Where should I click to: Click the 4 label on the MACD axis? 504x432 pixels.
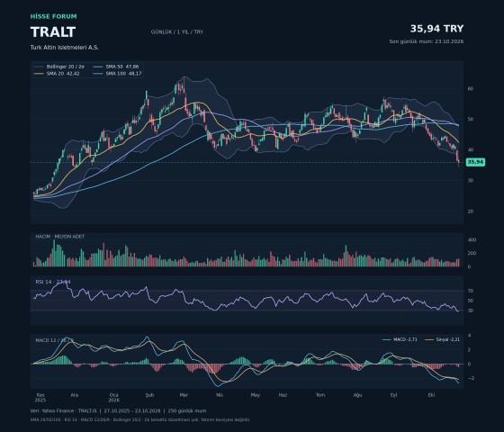click(x=469, y=335)
